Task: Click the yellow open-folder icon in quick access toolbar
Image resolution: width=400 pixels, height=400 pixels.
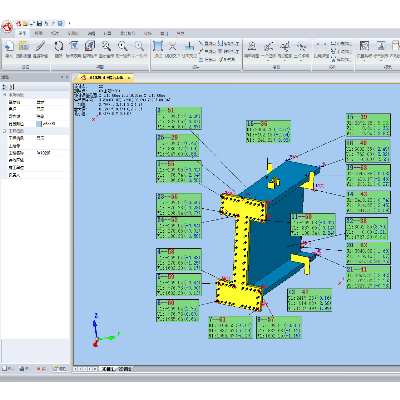Action: click(25, 23)
